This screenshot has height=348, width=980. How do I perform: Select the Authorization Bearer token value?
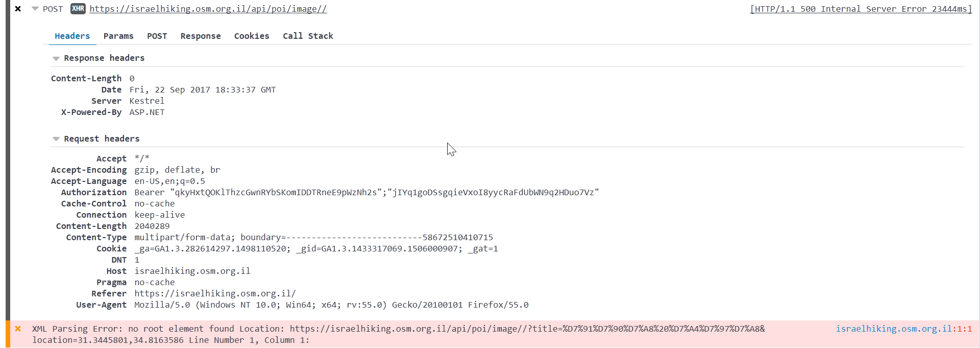(x=366, y=192)
